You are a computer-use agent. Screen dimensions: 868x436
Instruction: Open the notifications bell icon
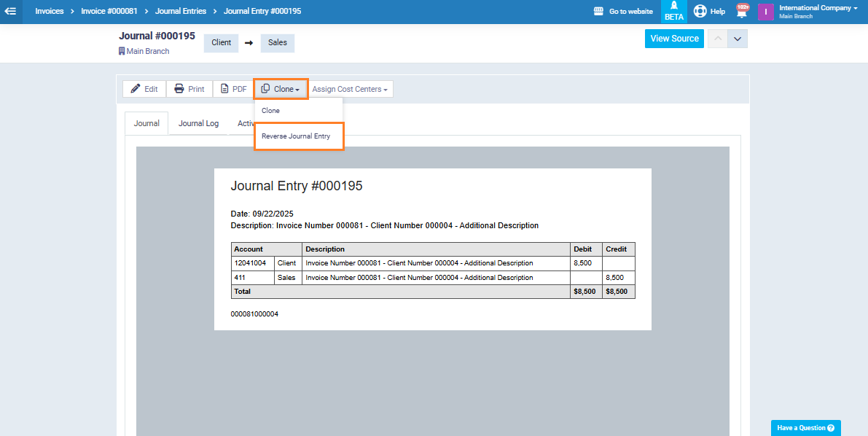click(x=742, y=12)
